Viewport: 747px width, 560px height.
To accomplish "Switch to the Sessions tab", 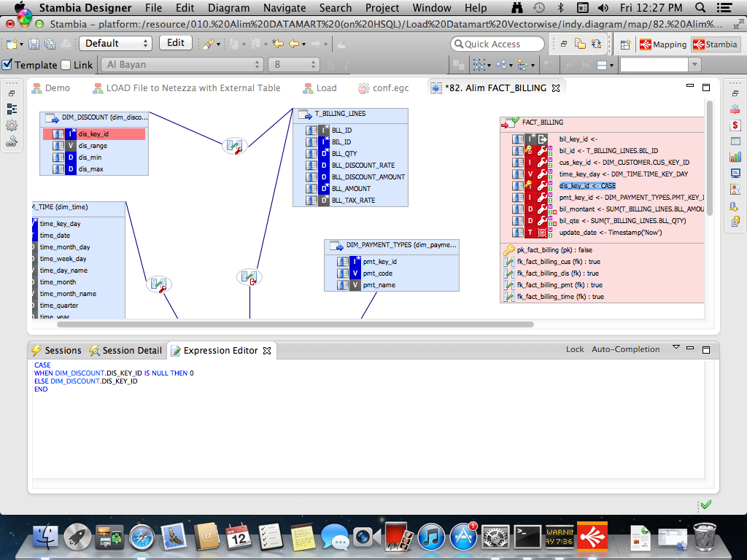I will point(56,351).
